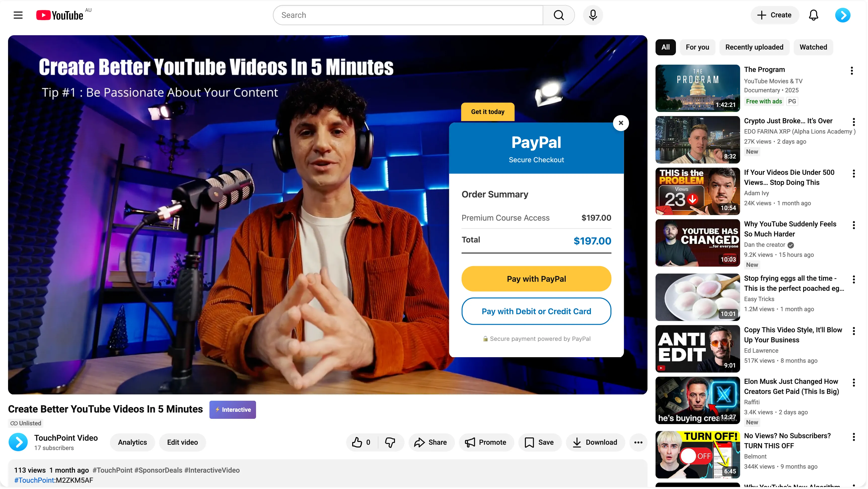Dislike the video with thumbs down
This screenshot has width=868, height=489.
(390, 442)
